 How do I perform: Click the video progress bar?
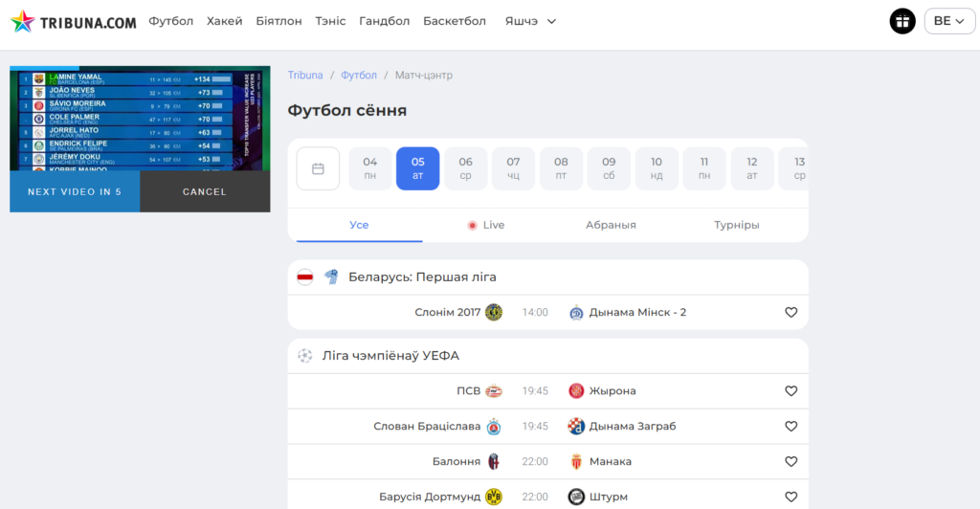pos(140,67)
